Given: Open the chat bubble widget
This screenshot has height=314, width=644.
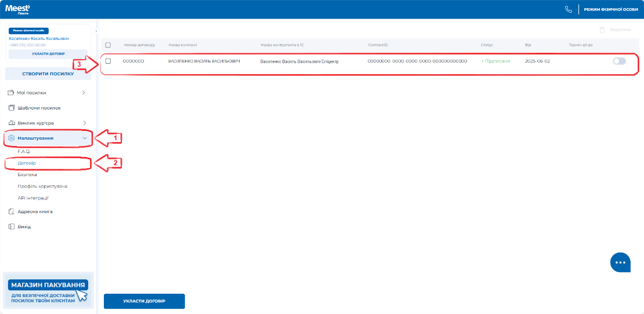Looking at the screenshot, I should pos(620,262).
